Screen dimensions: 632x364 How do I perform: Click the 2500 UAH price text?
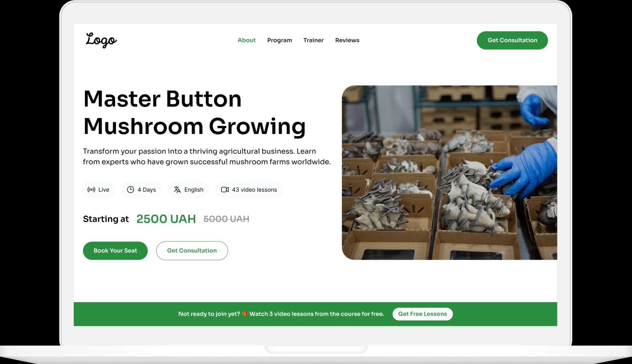point(166,219)
